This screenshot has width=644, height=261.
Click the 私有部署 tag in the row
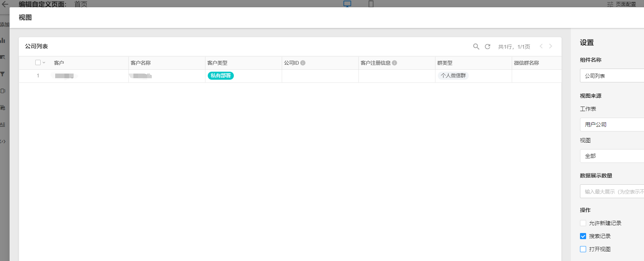tap(221, 76)
